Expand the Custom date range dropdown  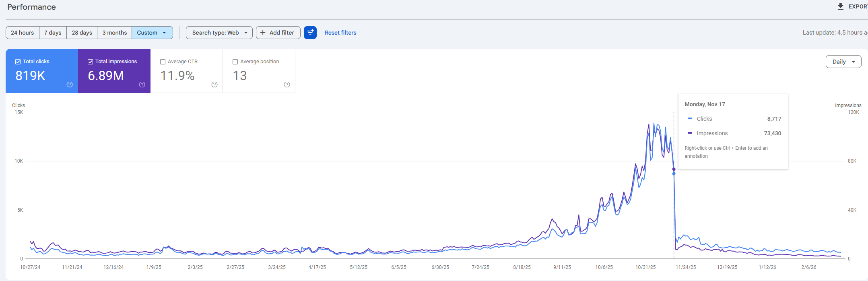pyautogui.click(x=152, y=33)
